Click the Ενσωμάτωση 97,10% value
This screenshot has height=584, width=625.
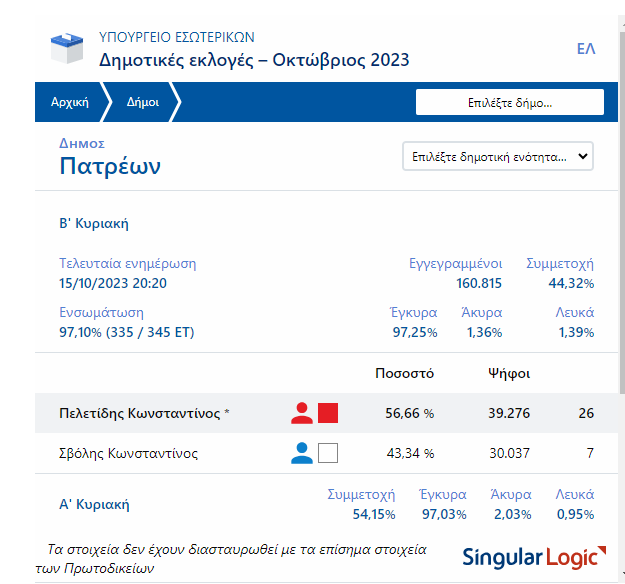[127, 332]
